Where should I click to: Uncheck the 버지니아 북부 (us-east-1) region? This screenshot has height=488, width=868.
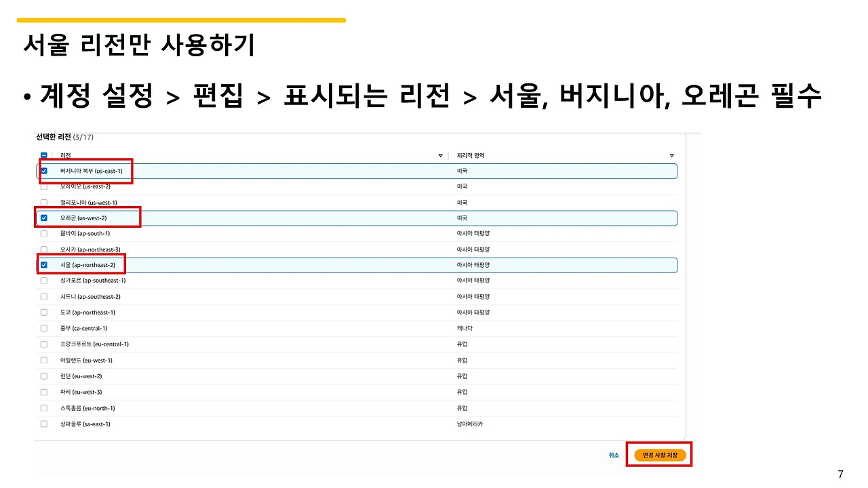click(x=43, y=171)
